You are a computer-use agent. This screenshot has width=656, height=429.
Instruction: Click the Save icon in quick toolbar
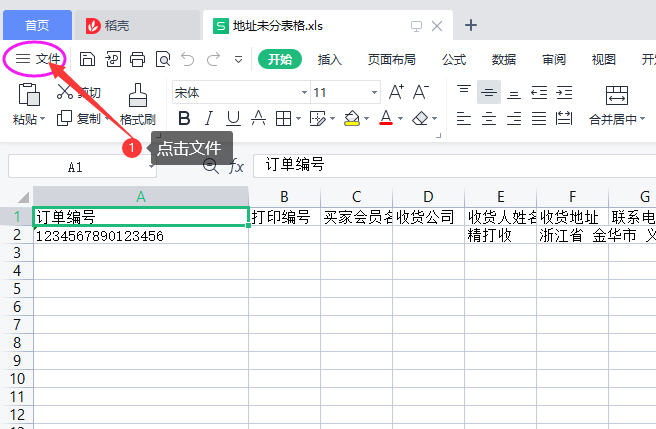click(87, 59)
